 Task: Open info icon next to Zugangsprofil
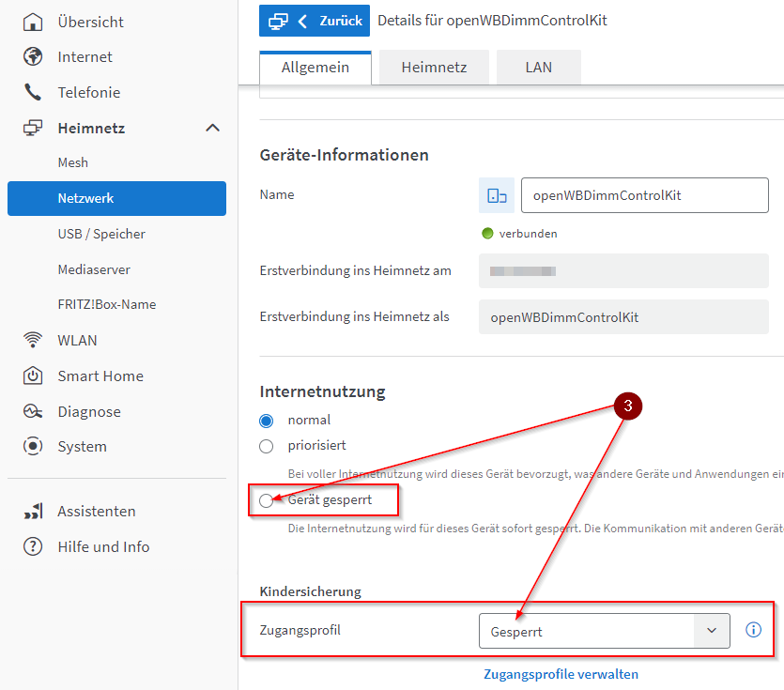pyautogui.click(x=754, y=630)
